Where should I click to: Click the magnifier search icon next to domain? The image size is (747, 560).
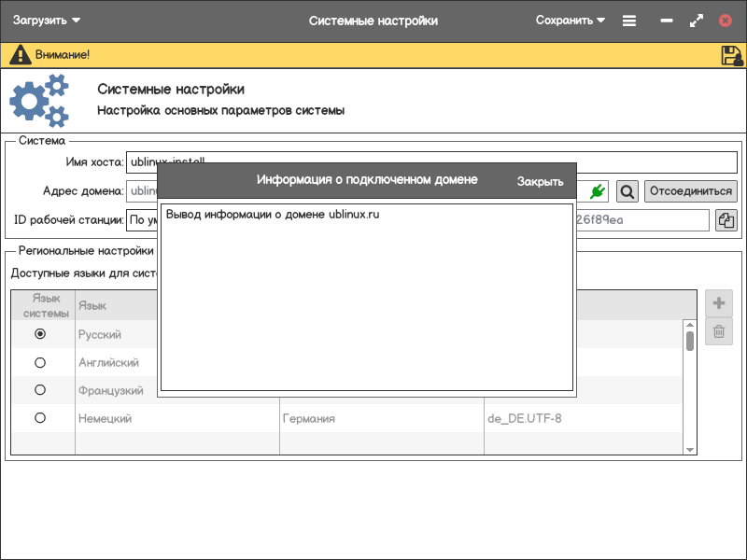click(627, 191)
